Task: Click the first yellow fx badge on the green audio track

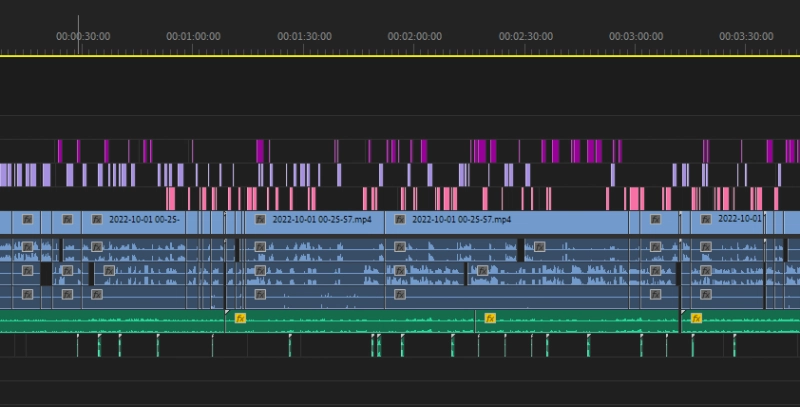Action: coord(240,318)
